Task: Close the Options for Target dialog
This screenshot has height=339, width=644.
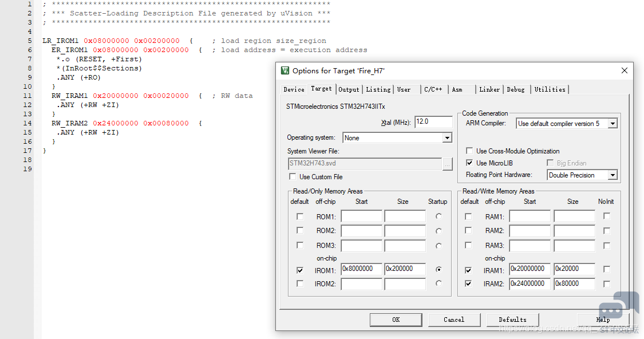Action: (x=625, y=70)
